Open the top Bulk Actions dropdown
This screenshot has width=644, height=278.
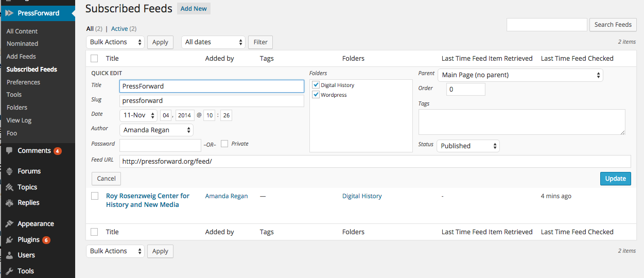115,42
